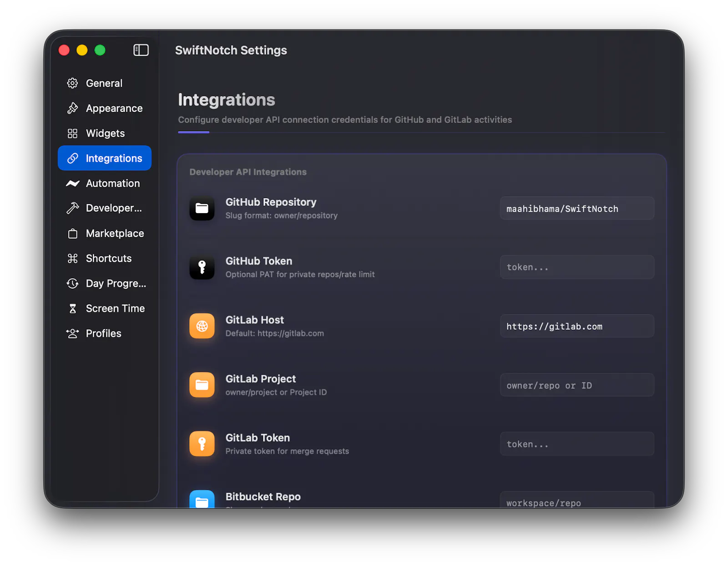728x566 pixels.
Task: Click the GitHub Token label
Action: pyautogui.click(x=259, y=261)
